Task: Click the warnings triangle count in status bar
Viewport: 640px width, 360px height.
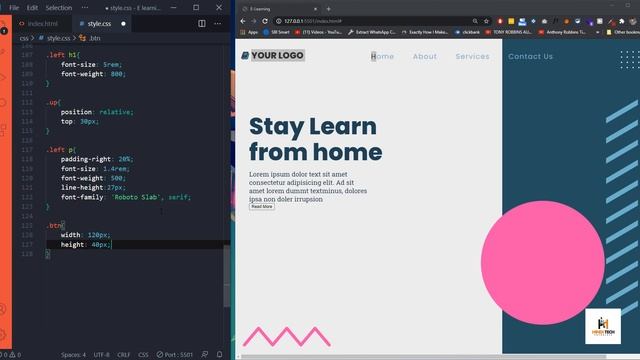Action: coord(15,355)
